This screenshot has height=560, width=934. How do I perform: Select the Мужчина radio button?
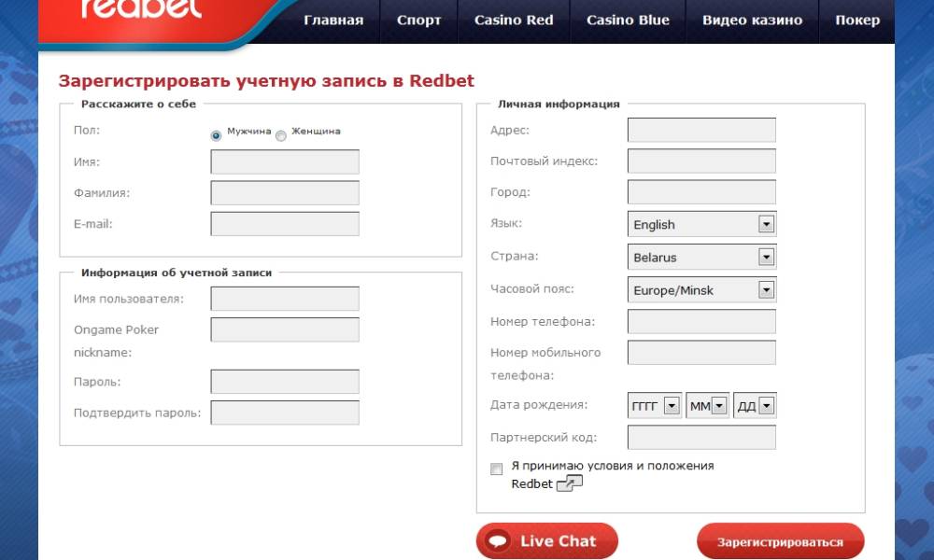click(217, 135)
